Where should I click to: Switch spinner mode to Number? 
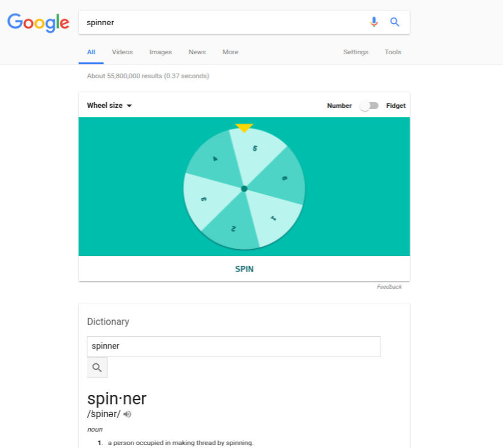pos(339,106)
